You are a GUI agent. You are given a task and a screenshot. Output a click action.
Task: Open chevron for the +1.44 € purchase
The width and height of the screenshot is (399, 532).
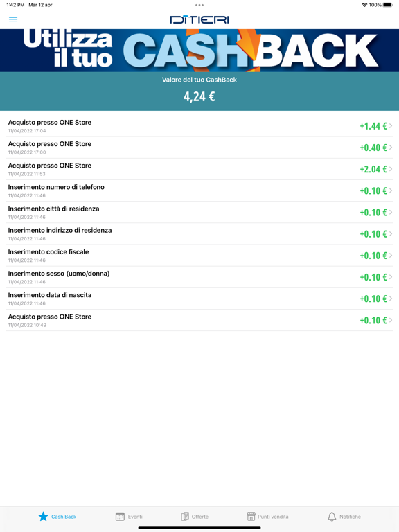click(x=391, y=126)
